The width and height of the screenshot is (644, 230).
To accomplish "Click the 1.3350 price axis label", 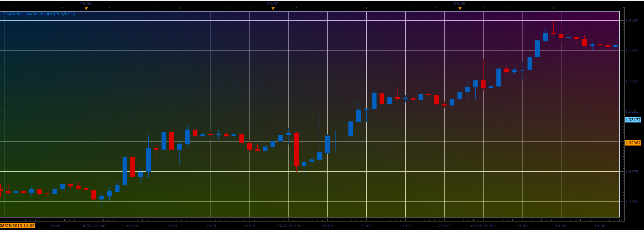I will [632, 81].
